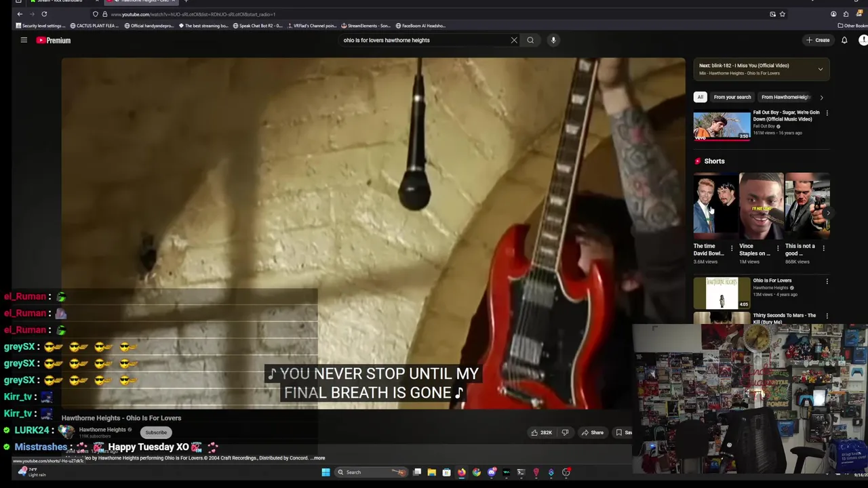This screenshot has height=488, width=868.
Task: Open Google Chrome from the taskbar
Action: coord(477,472)
